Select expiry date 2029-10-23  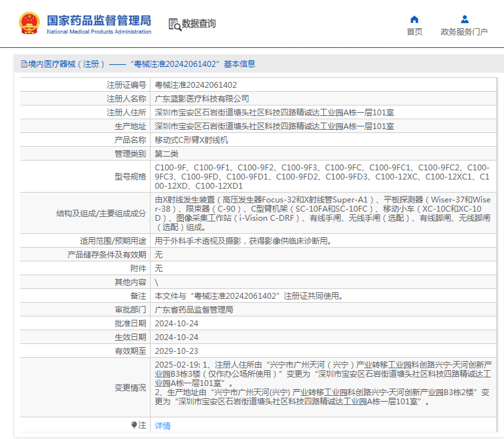[177, 351]
